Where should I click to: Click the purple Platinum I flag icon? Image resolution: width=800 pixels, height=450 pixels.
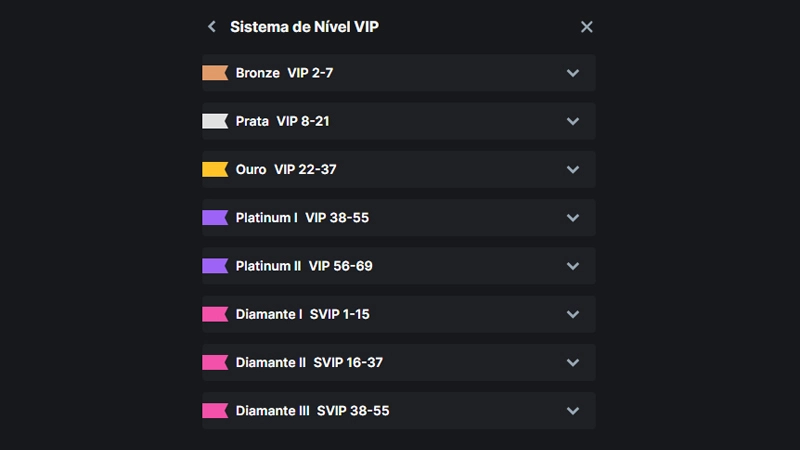click(x=215, y=217)
